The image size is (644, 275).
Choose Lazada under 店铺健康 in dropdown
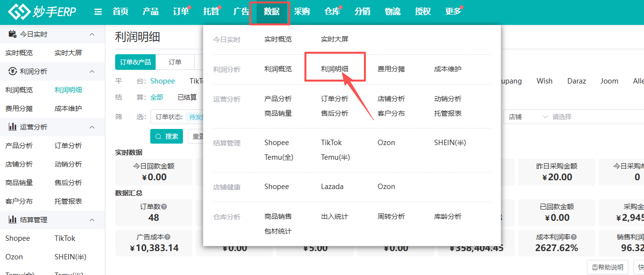tap(332, 187)
